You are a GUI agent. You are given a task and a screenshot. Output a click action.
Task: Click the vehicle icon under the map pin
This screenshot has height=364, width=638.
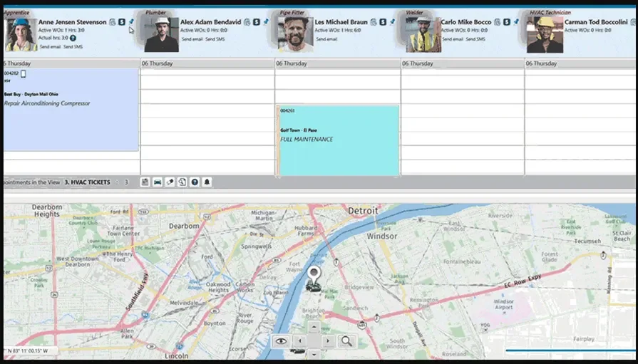point(314,287)
